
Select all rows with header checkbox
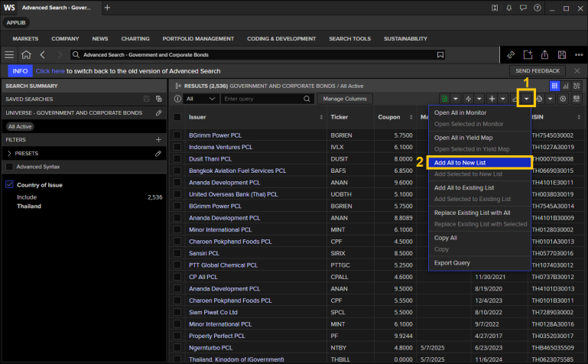177,117
